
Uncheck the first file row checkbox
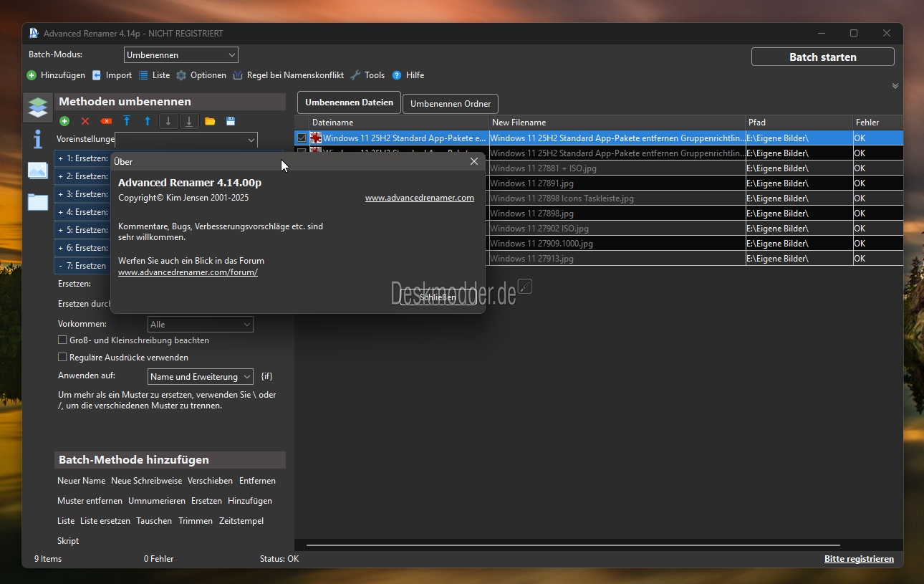[302, 138]
